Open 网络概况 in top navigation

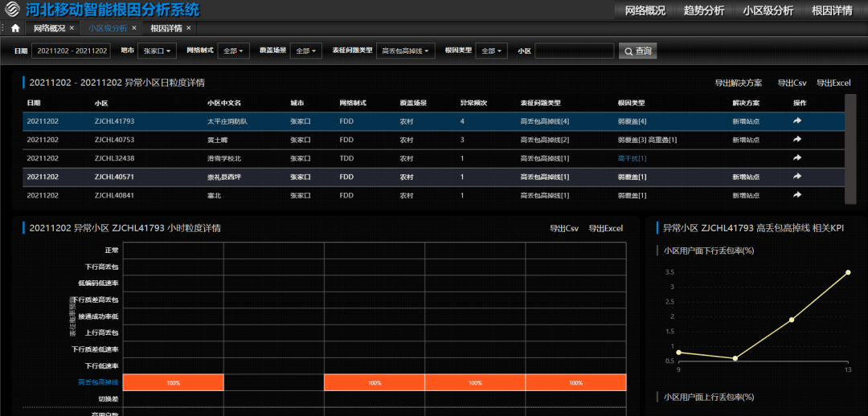pos(645,10)
